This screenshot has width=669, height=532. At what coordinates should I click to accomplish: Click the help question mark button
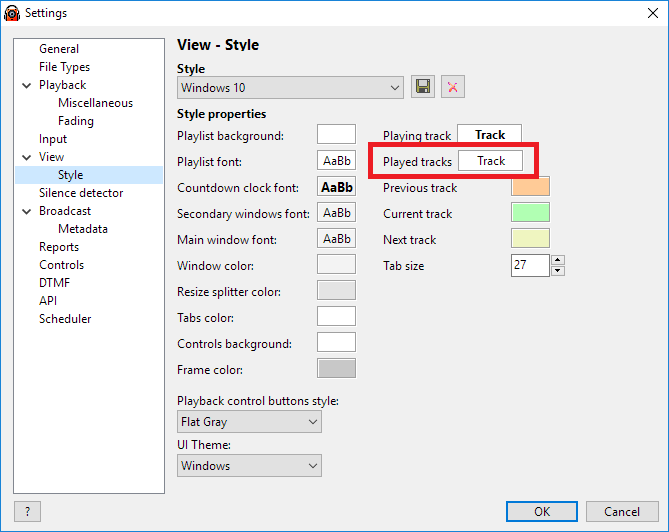tap(27, 511)
